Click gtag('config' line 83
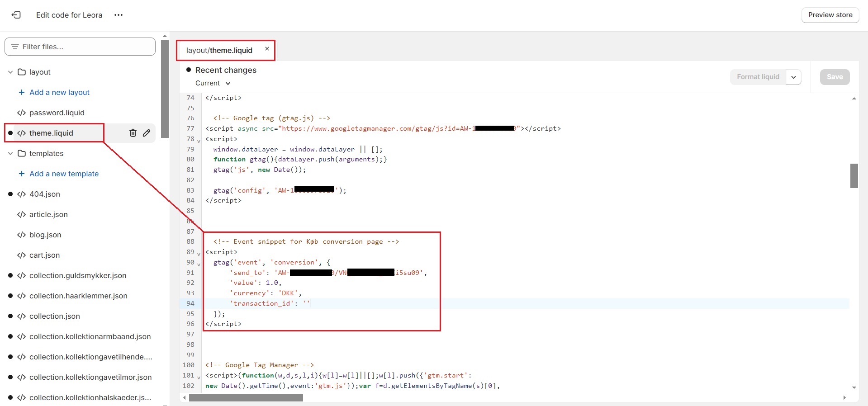Viewport: 868px width, 406px height. 280,190
